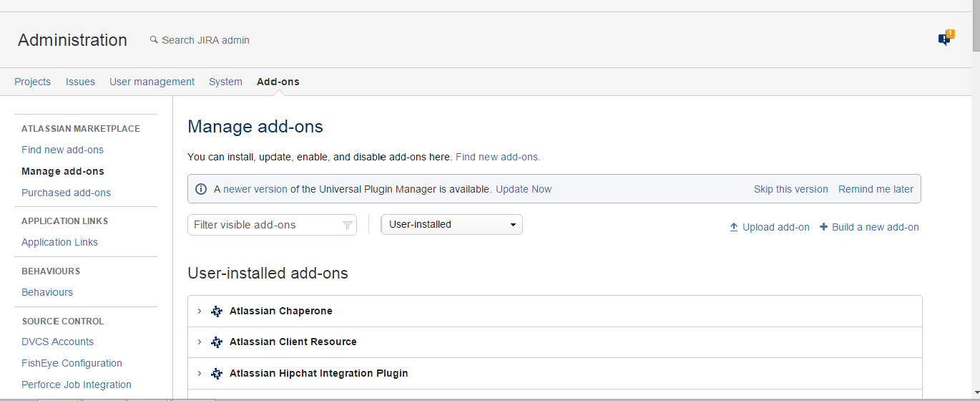Open Perforce Job Integration
The image size is (980, 401).
77,385
